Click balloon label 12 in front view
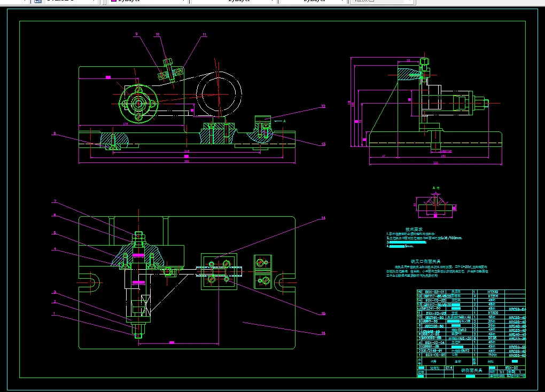This screenshot has height=392, width=545. point(323,106)
